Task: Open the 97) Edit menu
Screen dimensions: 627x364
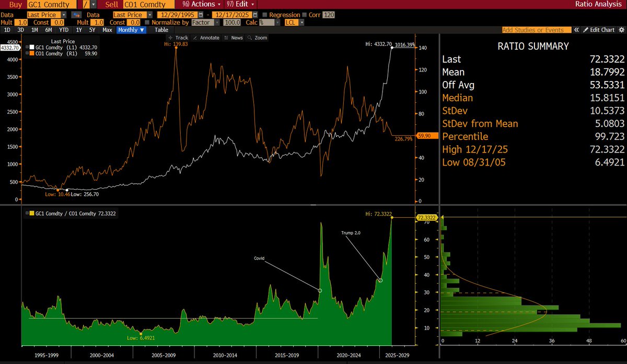Action: (239, 4)
